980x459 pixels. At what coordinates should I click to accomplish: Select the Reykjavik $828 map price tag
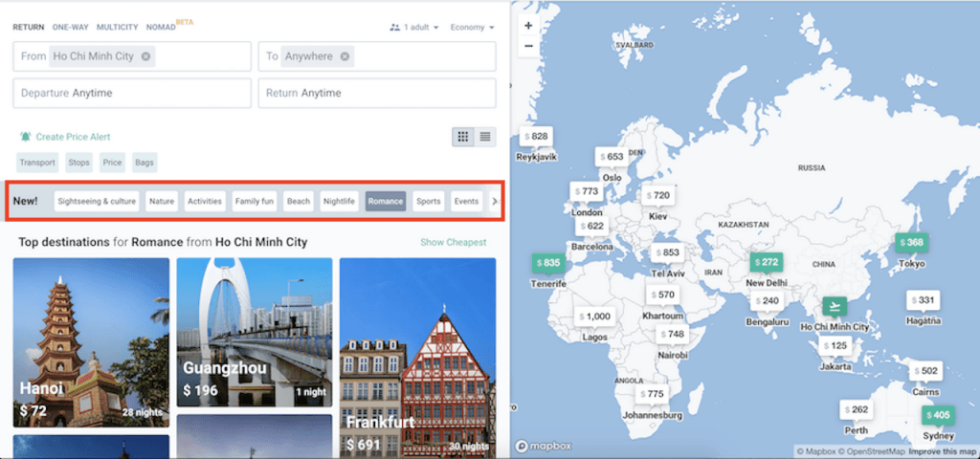click(x=536, y=137)
